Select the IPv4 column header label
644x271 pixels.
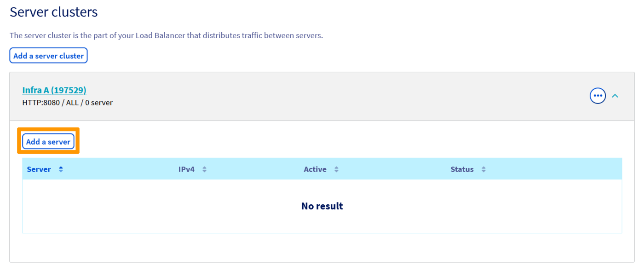(186, 169)
